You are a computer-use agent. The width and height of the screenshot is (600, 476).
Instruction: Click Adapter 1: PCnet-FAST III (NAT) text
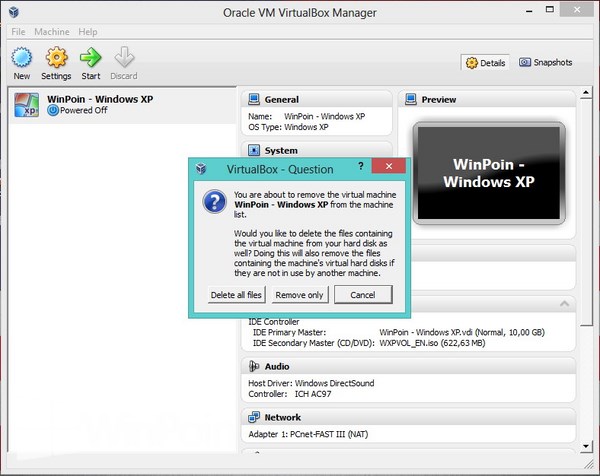308,434
